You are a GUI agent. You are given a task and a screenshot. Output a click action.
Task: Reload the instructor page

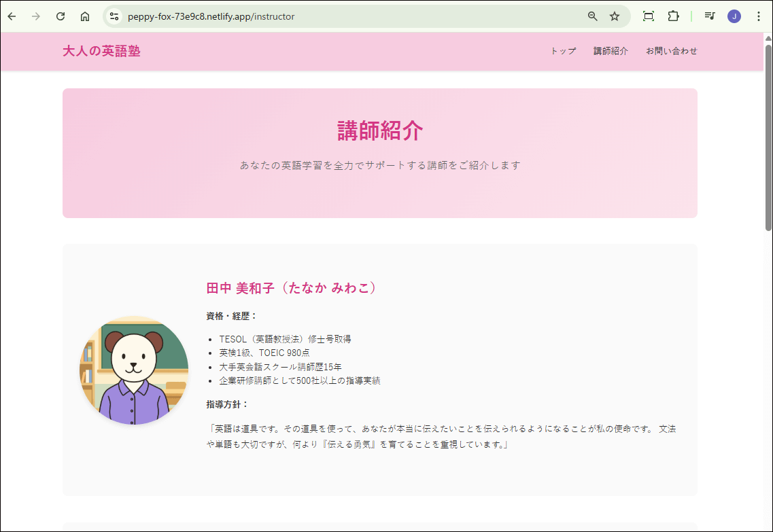60,16
